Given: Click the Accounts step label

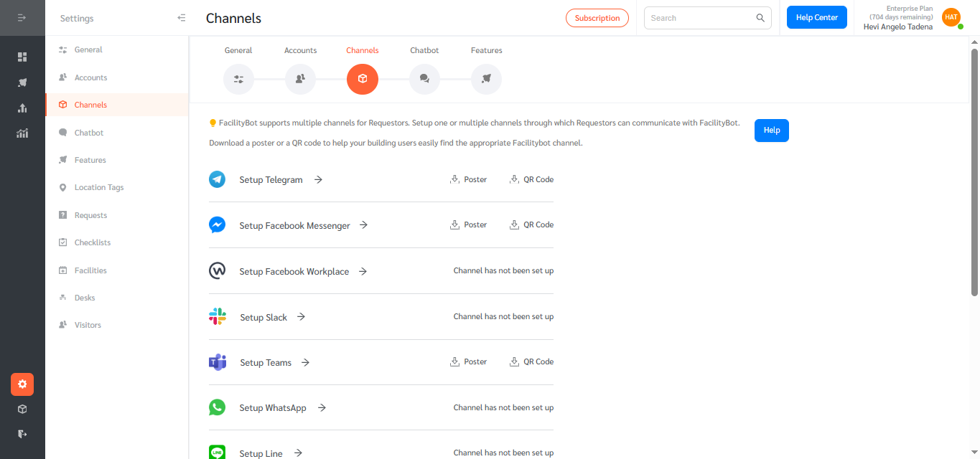Looking at the screenshot, I should coord(300,50).
